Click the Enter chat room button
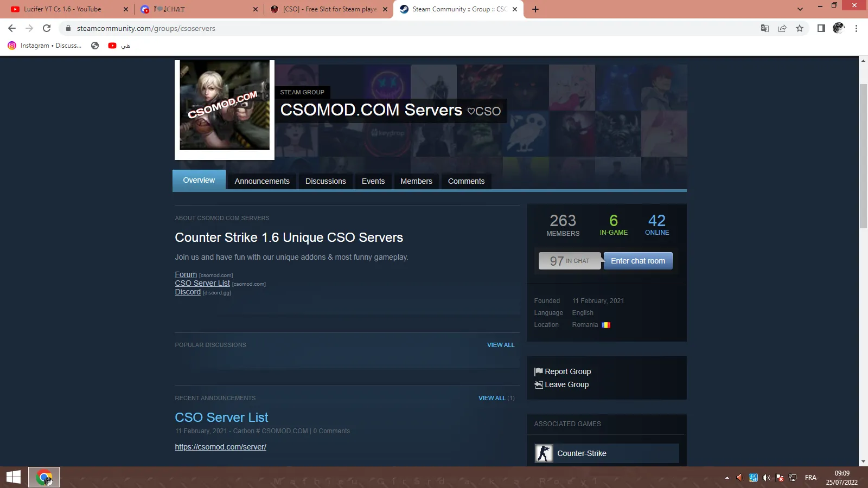This screenshot has height=488, width=868. [x=638, y=261]
